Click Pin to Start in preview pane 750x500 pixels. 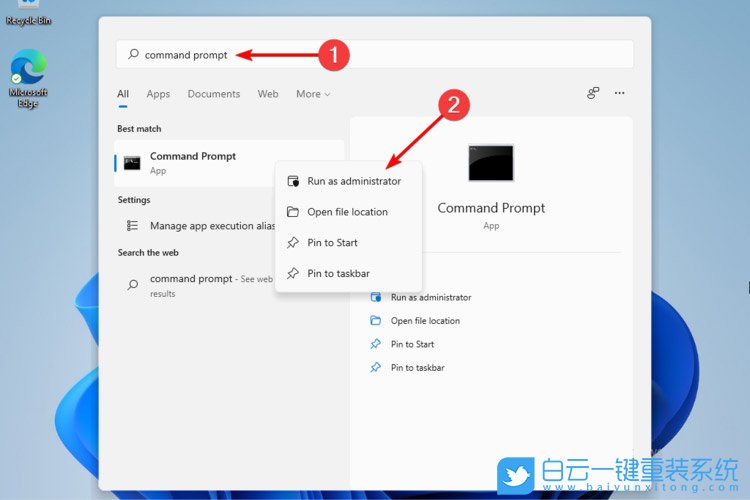412,344
